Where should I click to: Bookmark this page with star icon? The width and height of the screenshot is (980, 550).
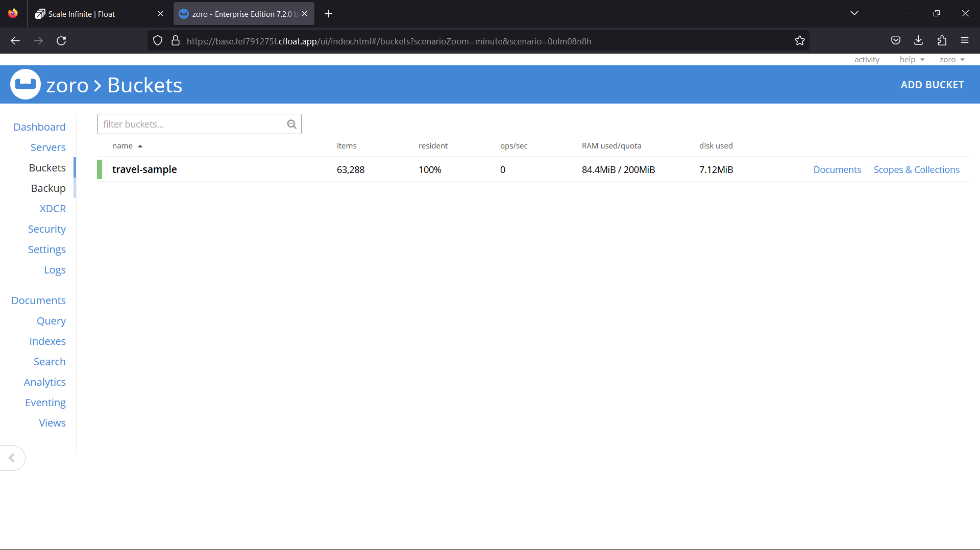pos(799,41)
